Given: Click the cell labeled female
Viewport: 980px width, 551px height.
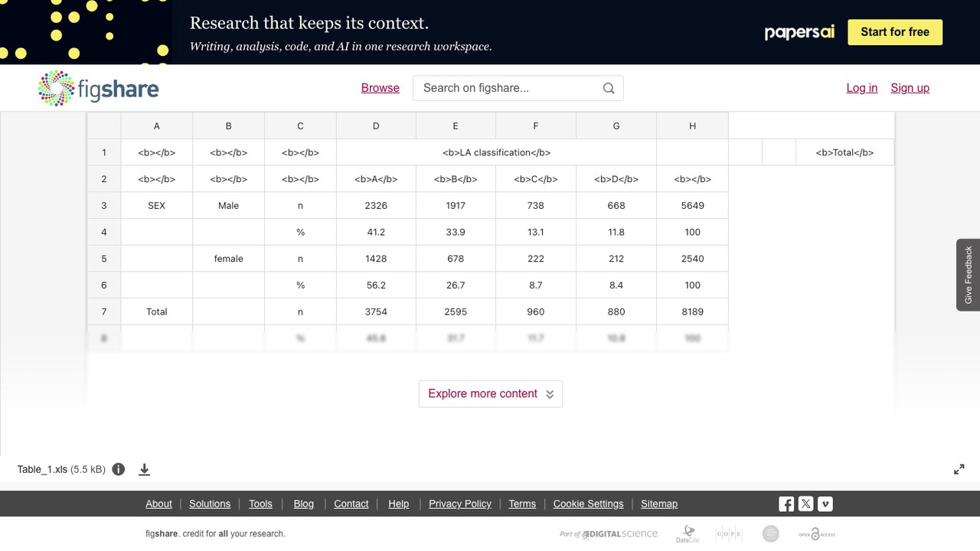Looking at the screenshot, I should 228,259.
